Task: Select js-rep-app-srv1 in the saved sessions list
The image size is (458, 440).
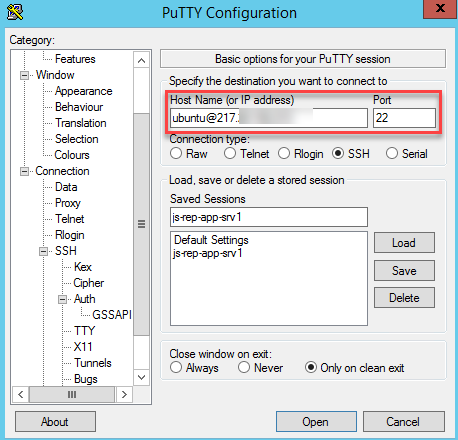Action: (208, 253)
